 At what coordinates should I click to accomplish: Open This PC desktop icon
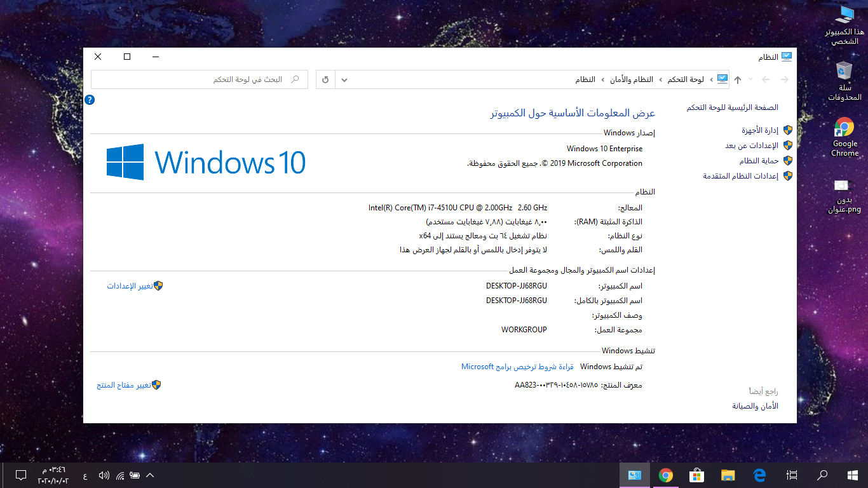(x=845, y=25)
